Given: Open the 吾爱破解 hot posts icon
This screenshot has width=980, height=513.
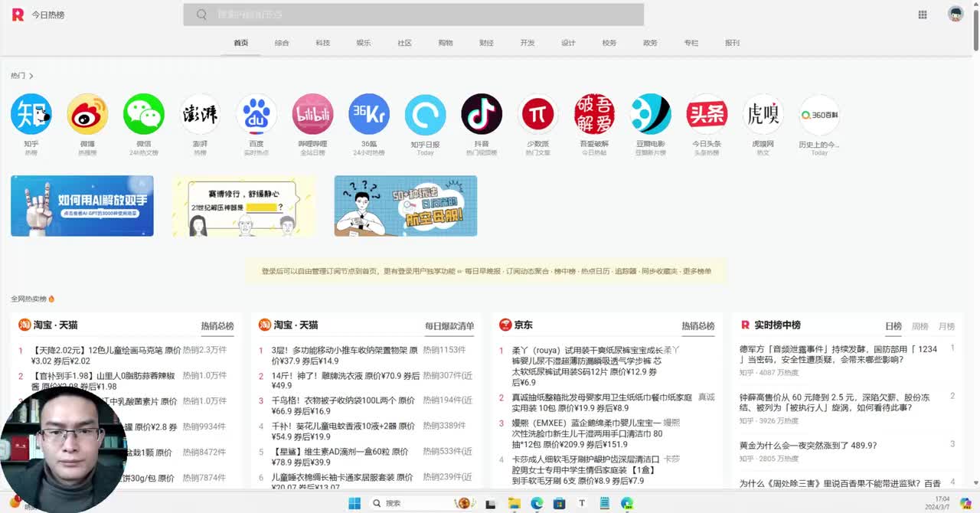Looking at the screenshot, I should tap(594, 114).
